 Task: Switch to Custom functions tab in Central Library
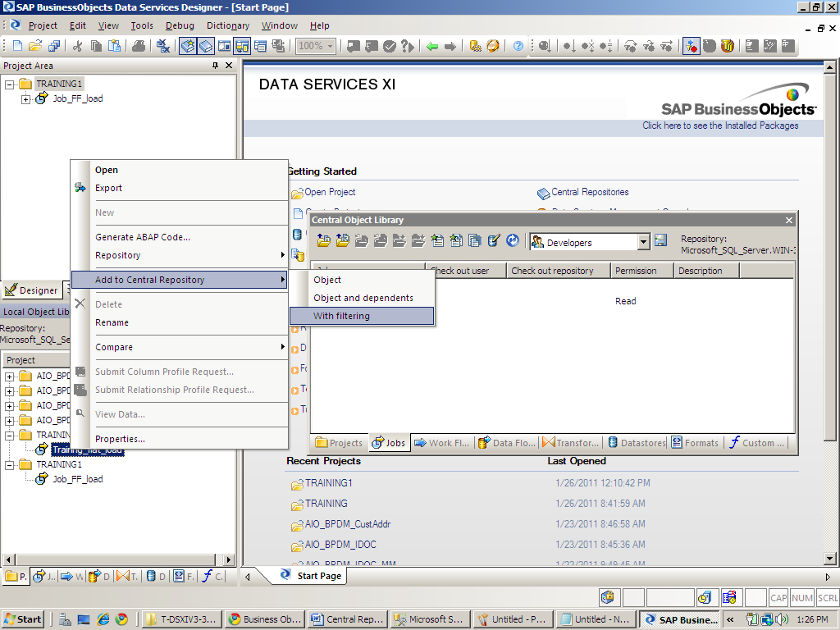756,443
